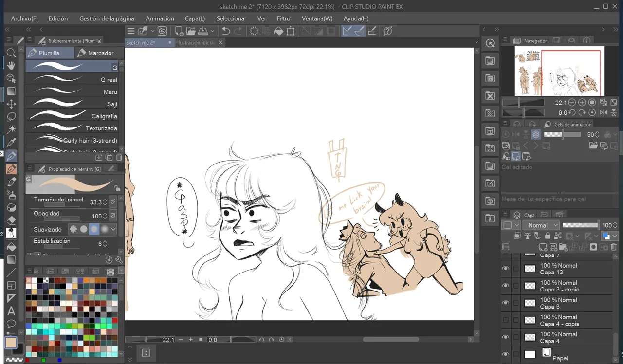Select the Auto select magic wand tool
Viewport: 623px width, 364px height.
click(11, 129)
